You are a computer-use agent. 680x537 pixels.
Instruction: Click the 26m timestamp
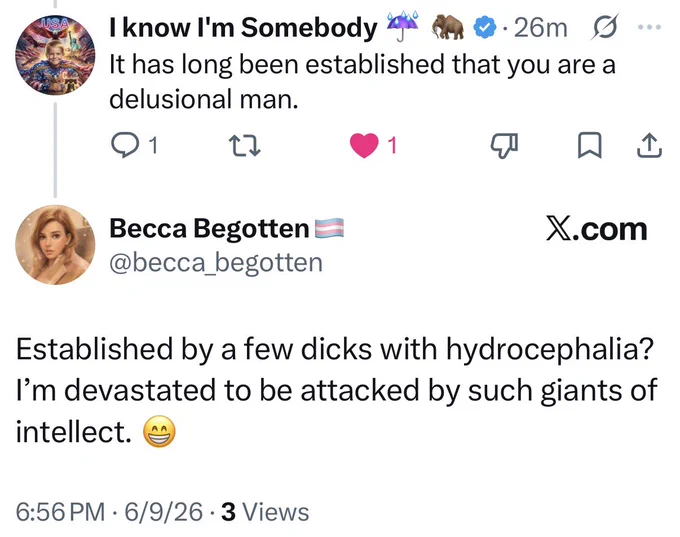click(540, 28)
